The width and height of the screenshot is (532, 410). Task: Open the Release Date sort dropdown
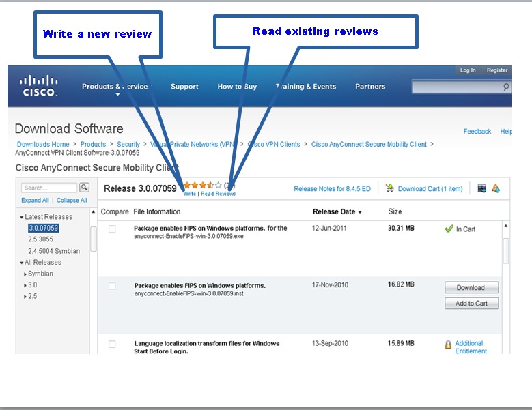360,212
